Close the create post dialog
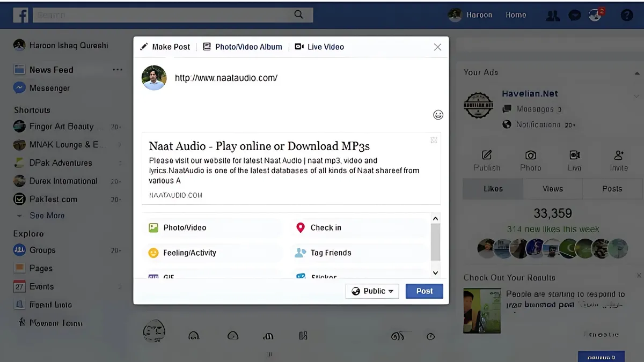 pyautogui.click(x=437, y=47)
